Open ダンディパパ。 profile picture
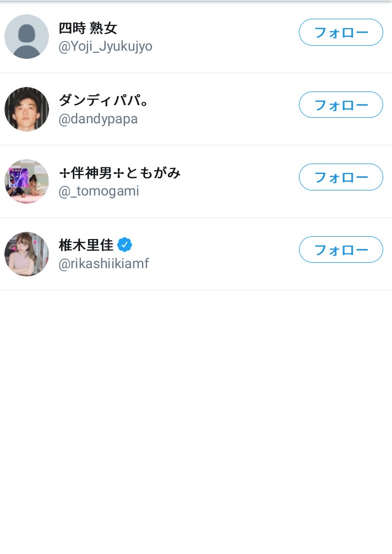 pyautogui.click(x=26, y=109)
